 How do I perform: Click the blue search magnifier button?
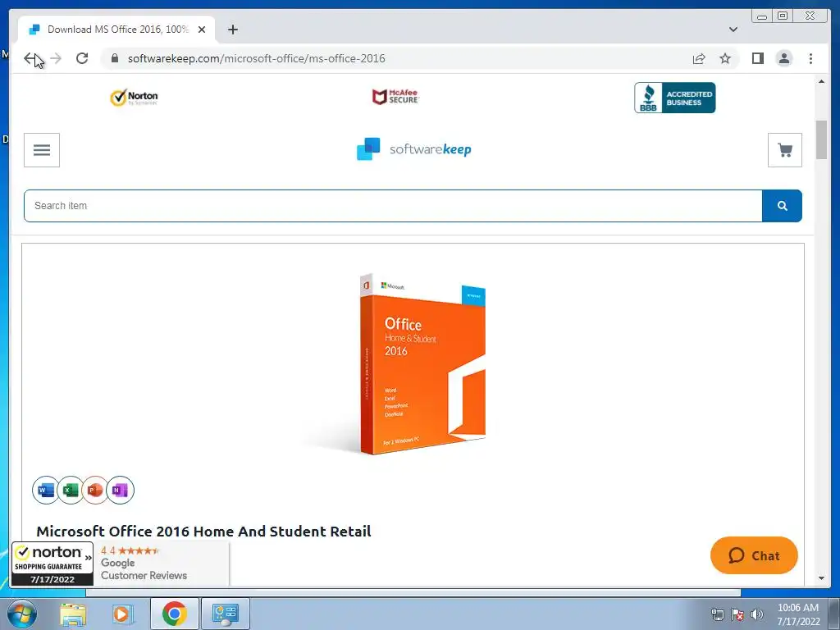coord(782,206)
